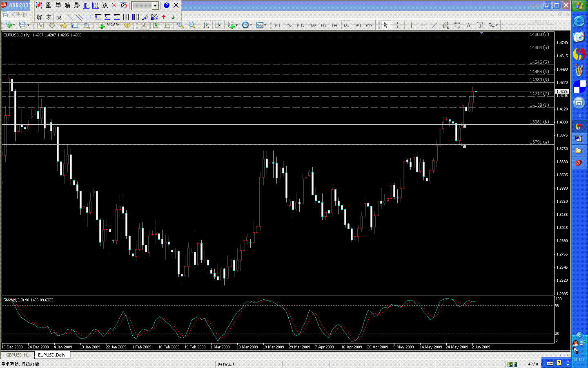Image resolution: width=588 pixels, height=368 pixels.
Task: Select the blue rectangle drawing tool
Action: click(88, 17)
